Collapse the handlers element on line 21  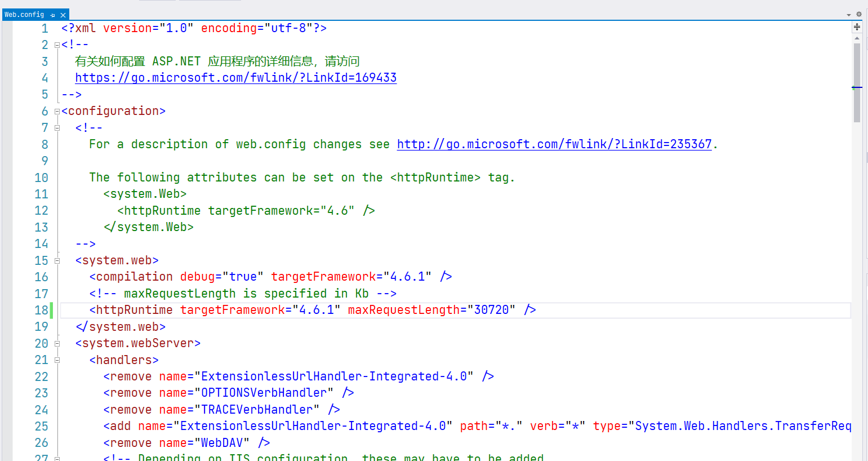click(57, 360)
